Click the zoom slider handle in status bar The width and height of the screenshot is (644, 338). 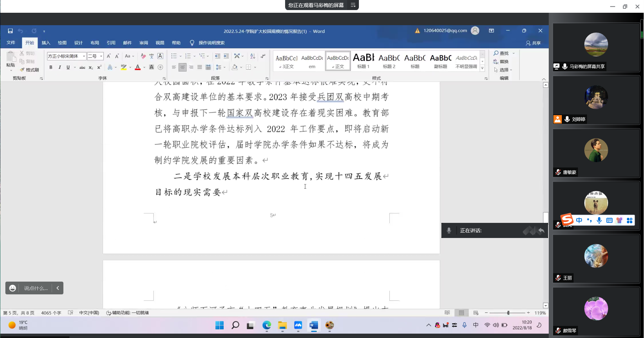click(x=508, y=313)
